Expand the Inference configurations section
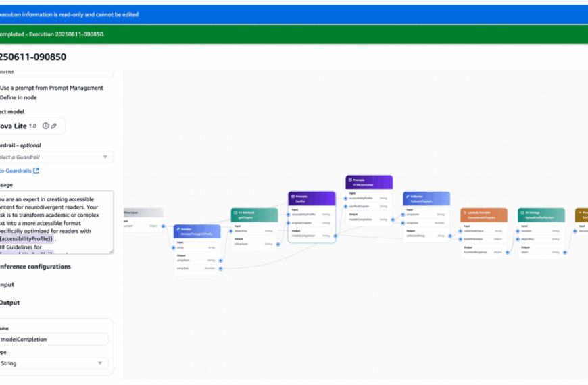 tap(35, 267)
